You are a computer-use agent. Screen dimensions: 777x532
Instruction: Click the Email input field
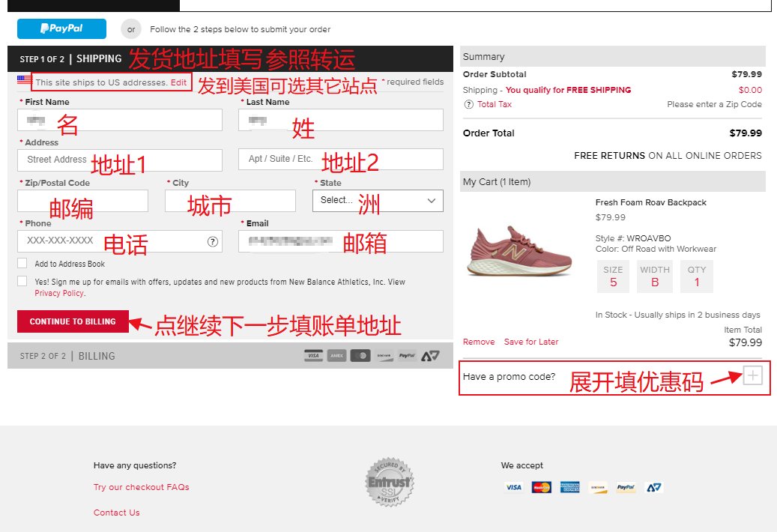pyautogui.click(x=340, y=241)
